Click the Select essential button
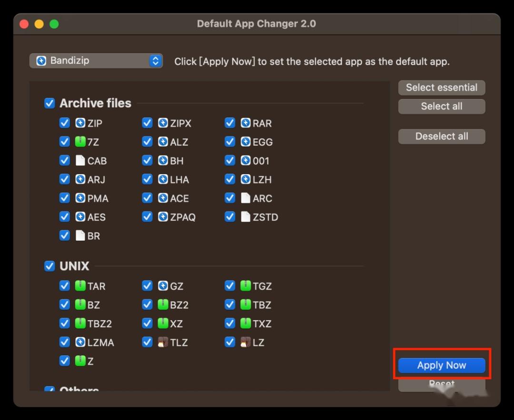The image size is (514, 420). coord(441,88)
